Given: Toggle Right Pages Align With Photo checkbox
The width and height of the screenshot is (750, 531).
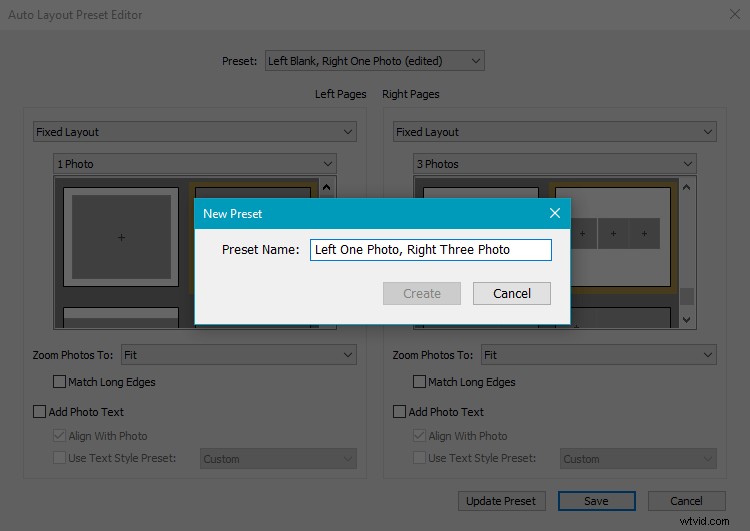Looking at the screenshot, I should 419,435.
